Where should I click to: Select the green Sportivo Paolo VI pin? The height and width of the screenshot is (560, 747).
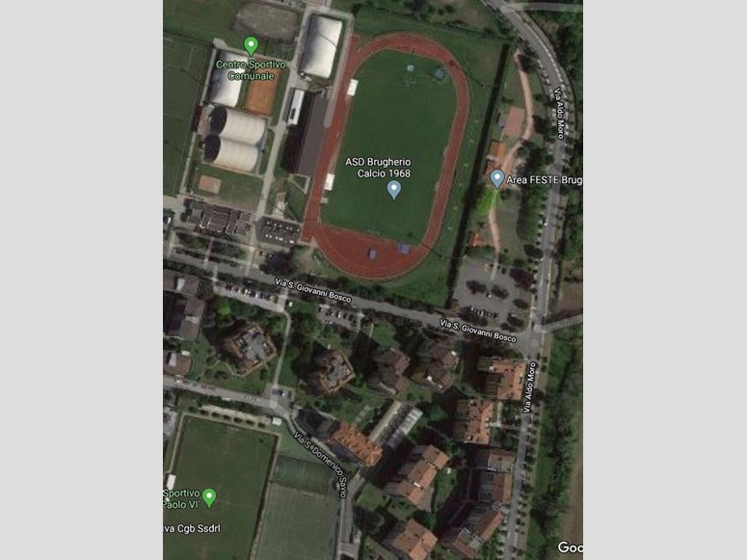click(209, 497)
